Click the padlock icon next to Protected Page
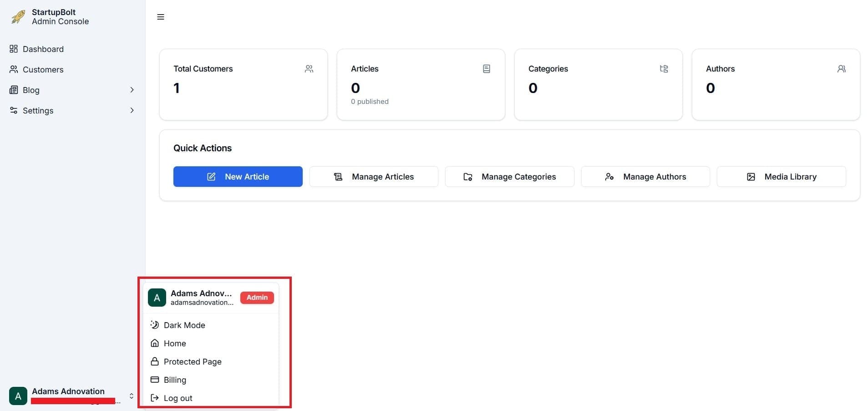Image resolution: width=868 pixels, height=411 pixels. tap(155, 361)
